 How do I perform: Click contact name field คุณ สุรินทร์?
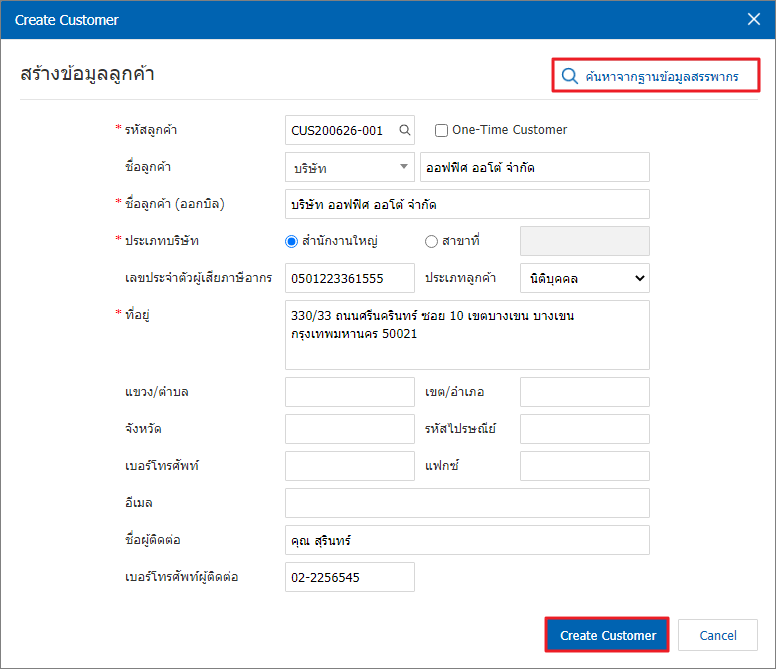coord(467,540)
